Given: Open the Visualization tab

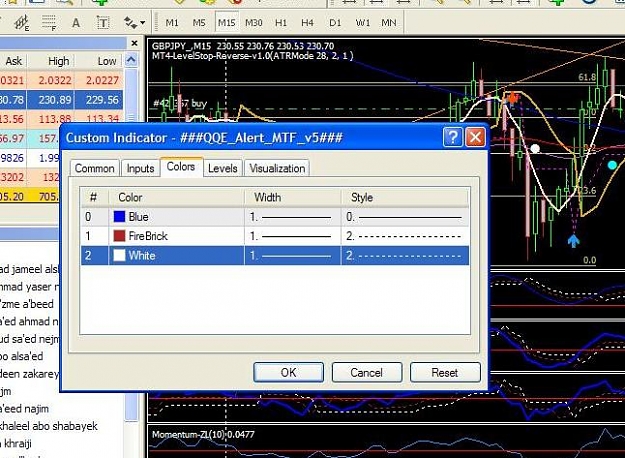Looking at the screenshot, I should pos(277,168).
